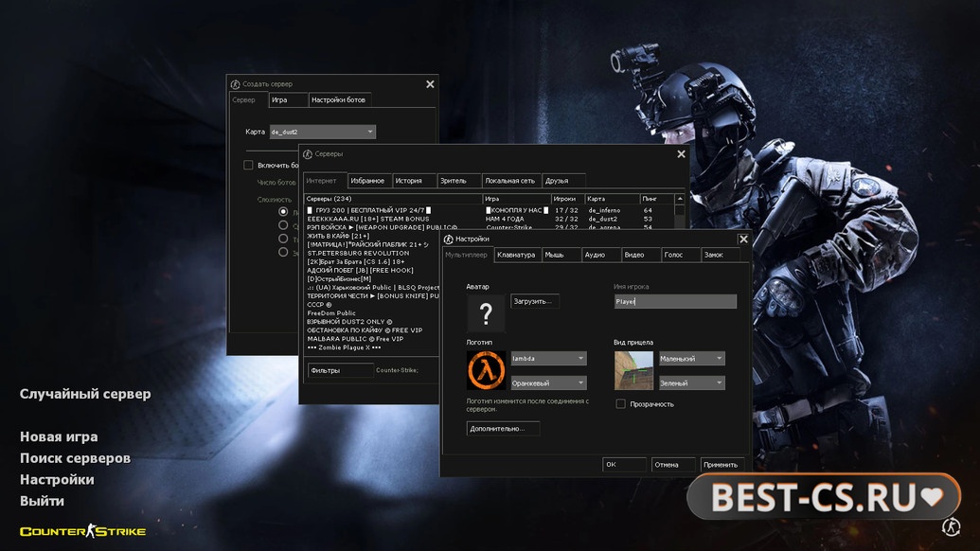Click the icon in Создать сервер title bar

tap(235, 84)
